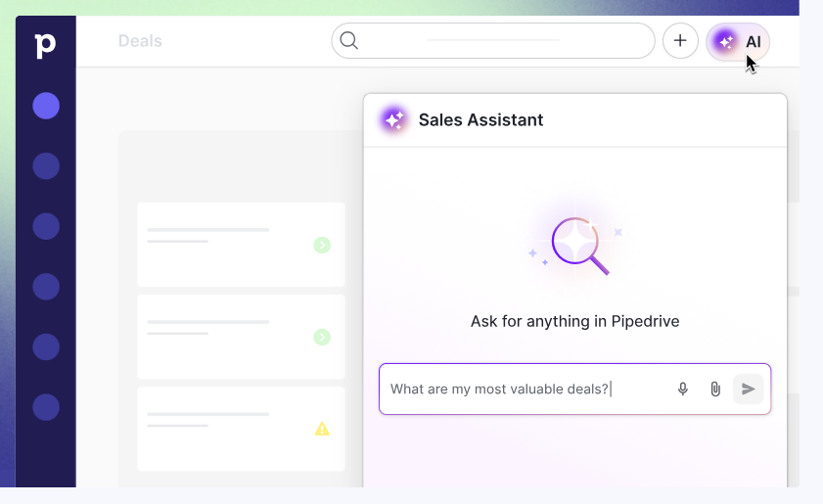823x504 pixels.
Task: Click the Pipedrive logo in sidebar
Action: pyautogui.click(x=45, y=46)
